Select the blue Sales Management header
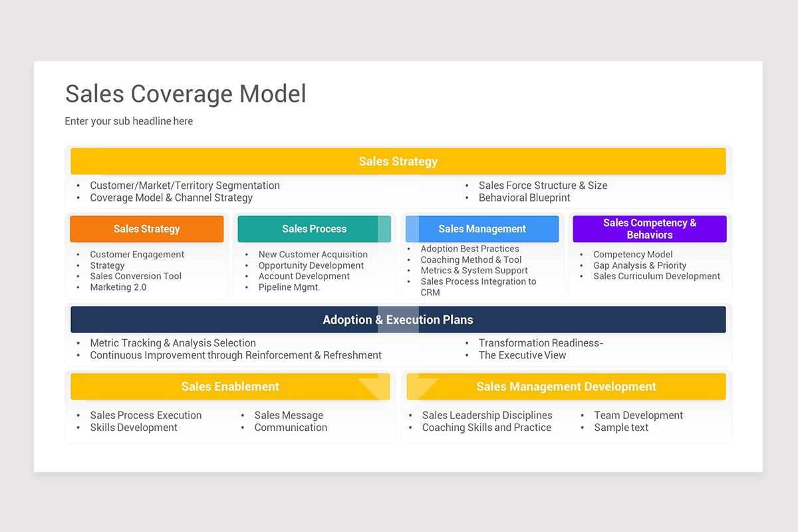Image resolution: width=798 pixels, height=532 pixels. 481,229
